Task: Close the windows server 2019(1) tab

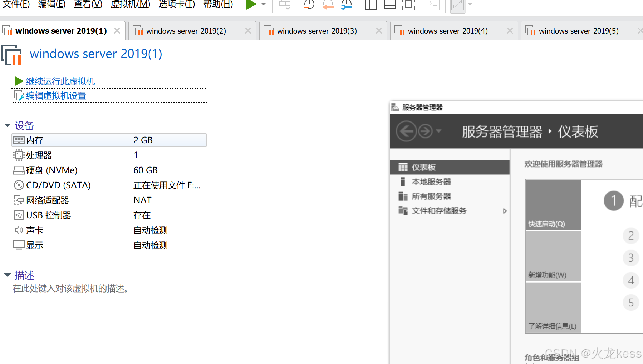Action: pyautogui.click(x=117, y=31)
